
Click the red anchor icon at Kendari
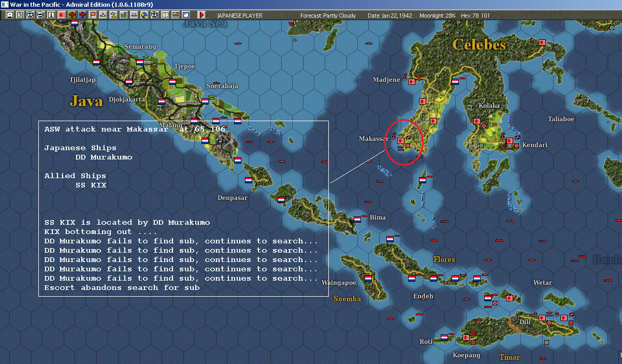coord(503,137)
